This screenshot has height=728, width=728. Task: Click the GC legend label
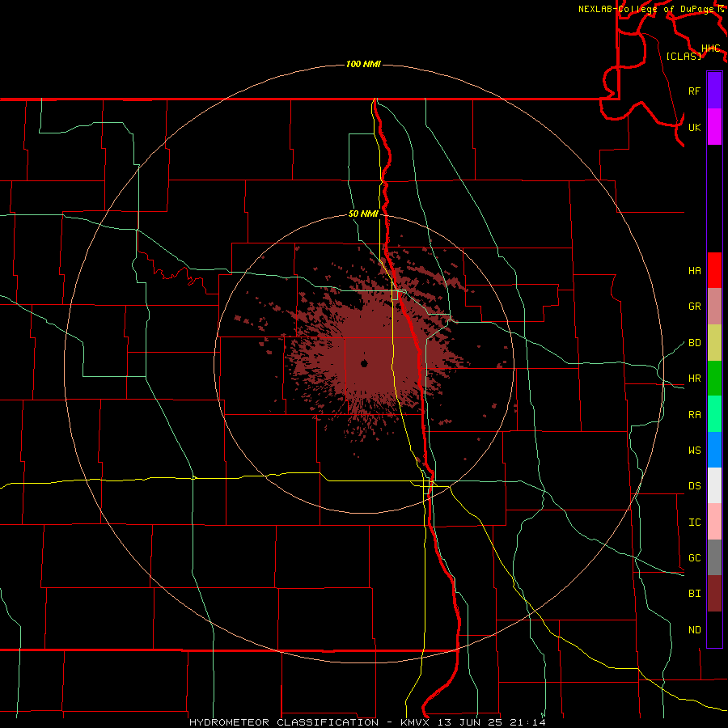click(694, 557)
